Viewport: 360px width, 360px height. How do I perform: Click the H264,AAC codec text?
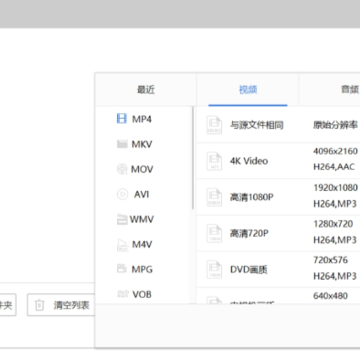pos(334,167)
